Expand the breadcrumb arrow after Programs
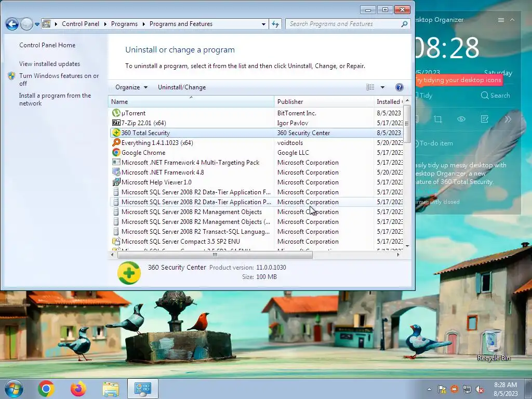The image size is (532, 399). point(143,24)
